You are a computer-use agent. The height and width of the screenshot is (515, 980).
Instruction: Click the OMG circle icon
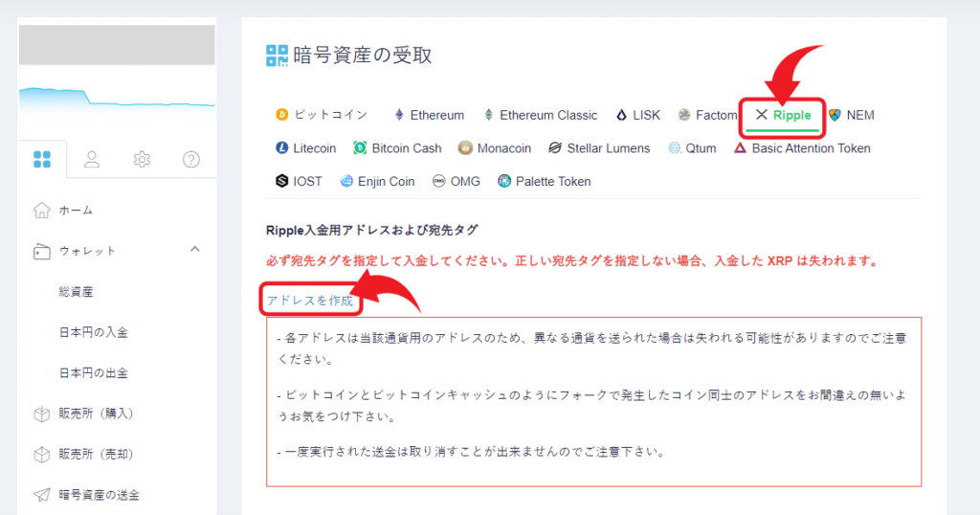pyautogui.click(x=438, y=181)
